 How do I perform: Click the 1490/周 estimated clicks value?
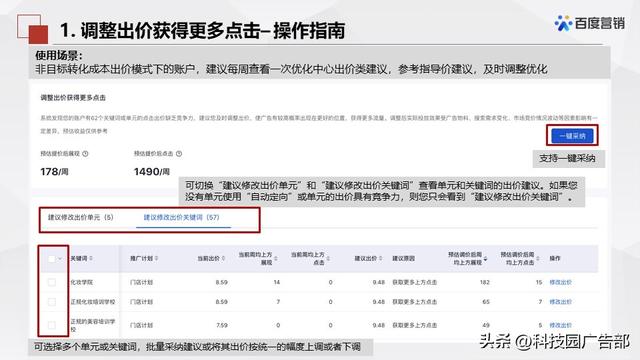(x=151, y=172)
